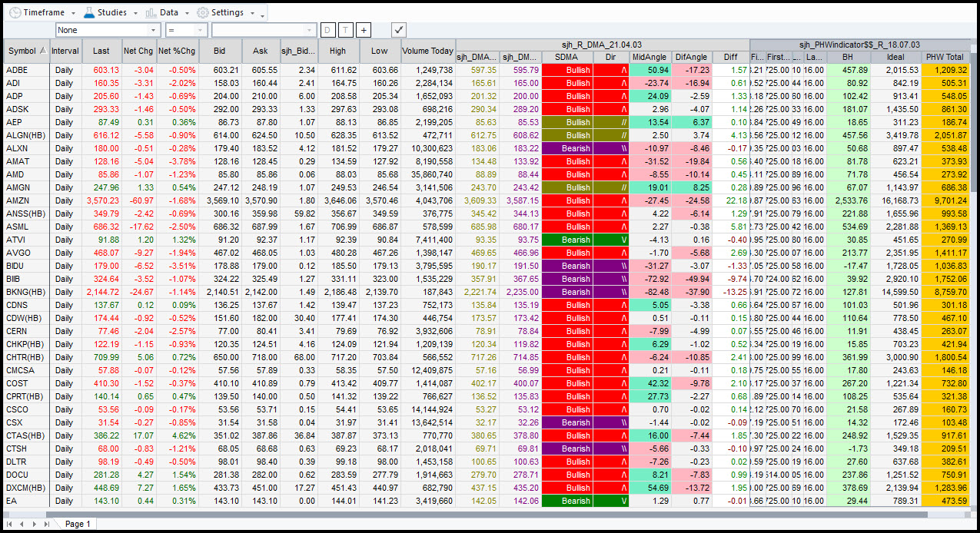980x533 pixels.
Task: Click AMZN's PHW Total 9,701.24
Action: [945, 200]
